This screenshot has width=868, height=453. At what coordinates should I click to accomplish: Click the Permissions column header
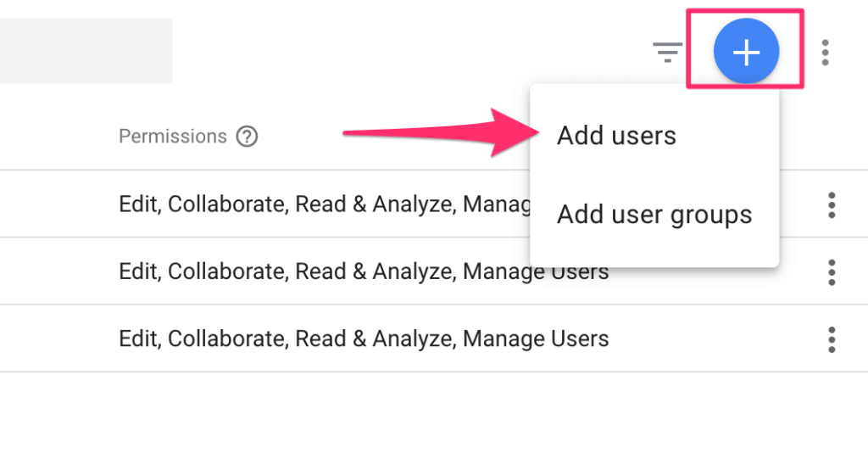(173, 136)
